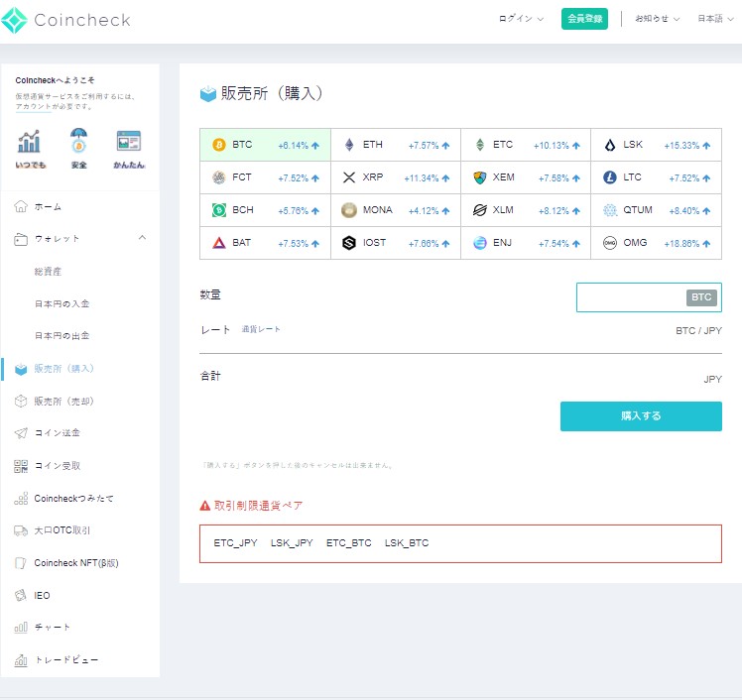Click the 購入する button
742x700 pixels.
point(641,416)
